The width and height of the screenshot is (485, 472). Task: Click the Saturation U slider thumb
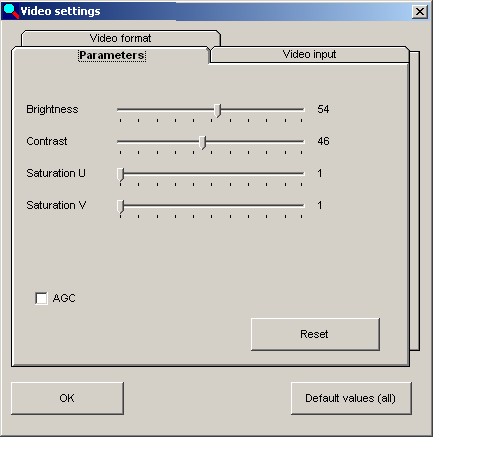click(x=121, y=174)
